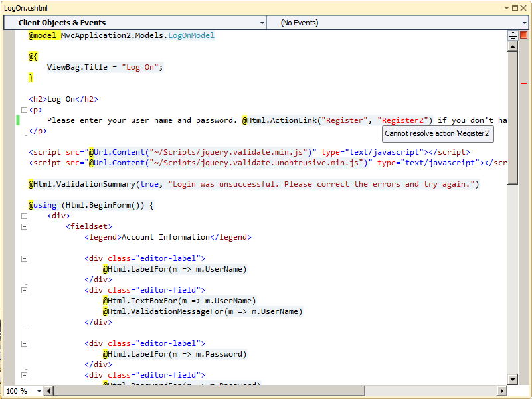This screenshot has height=399, width=532.
Task: Maximize the LogOn.cshtml document window
Action: pos(515,7)
